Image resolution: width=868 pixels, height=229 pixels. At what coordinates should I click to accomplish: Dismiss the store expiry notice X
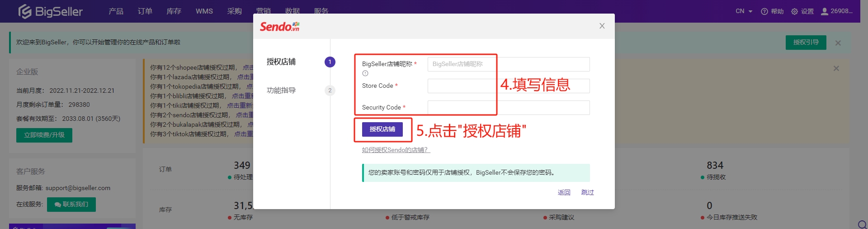[x=836, y=68]
